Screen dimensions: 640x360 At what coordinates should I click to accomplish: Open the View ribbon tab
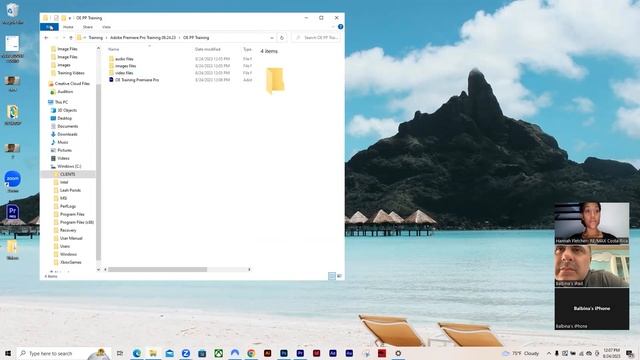[107, 27]
